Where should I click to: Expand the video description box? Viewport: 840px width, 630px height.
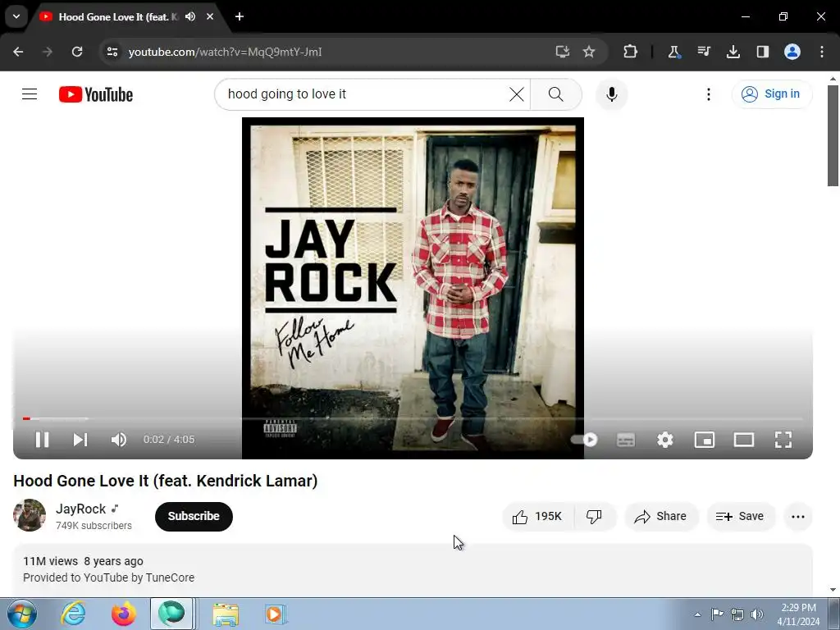[x=413, y=569]
